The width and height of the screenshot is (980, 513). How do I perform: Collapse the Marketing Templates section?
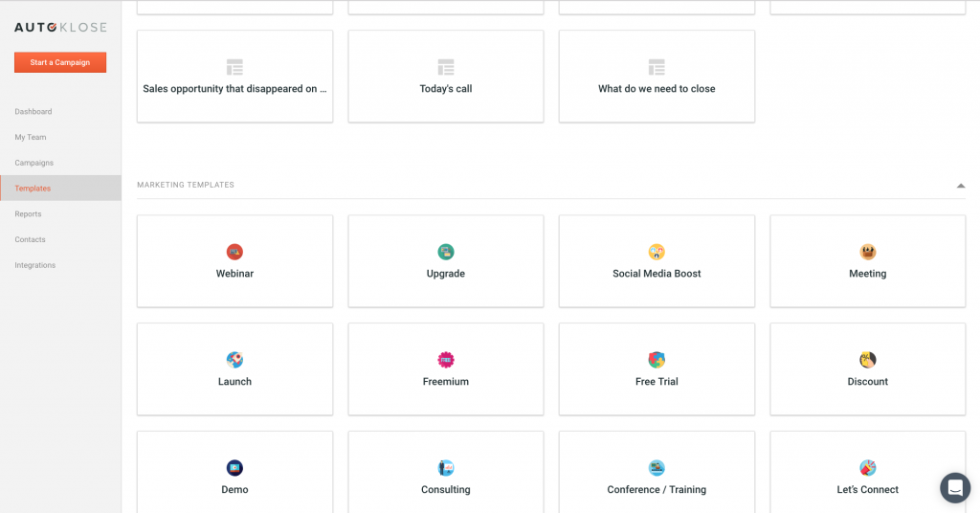[960, 186]
